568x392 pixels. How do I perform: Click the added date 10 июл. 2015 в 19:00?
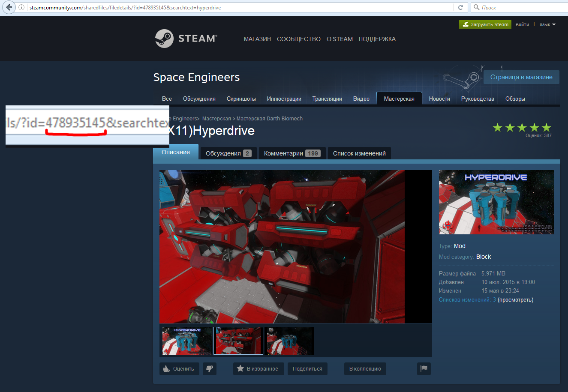[508, 282]
